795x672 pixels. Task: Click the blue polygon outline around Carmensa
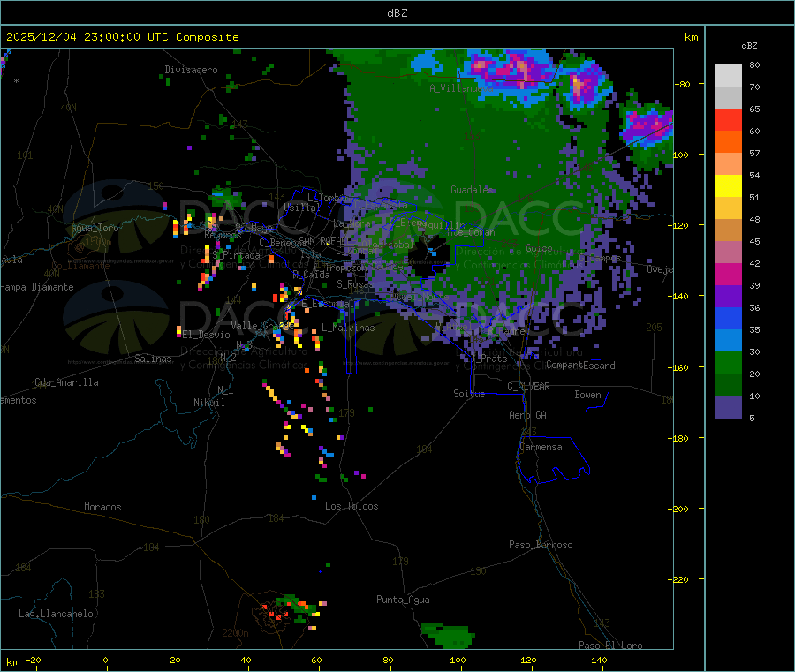[x=553, y=459]
